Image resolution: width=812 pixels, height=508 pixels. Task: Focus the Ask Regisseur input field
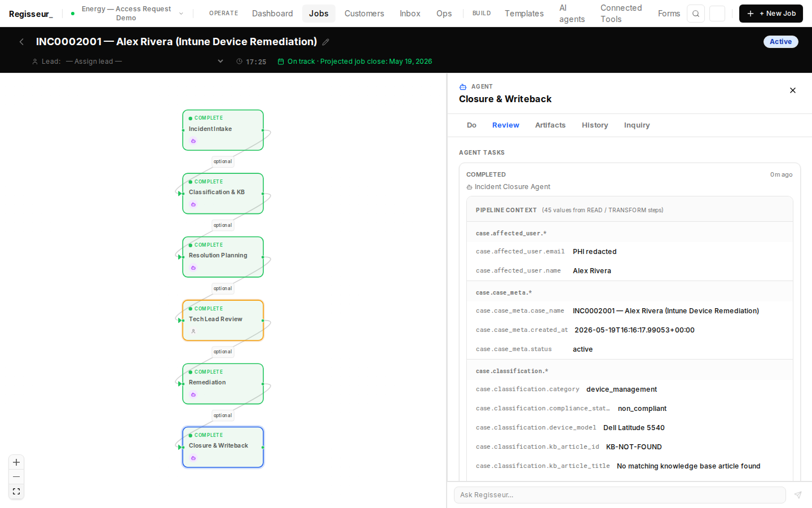[x=620, y=495]
